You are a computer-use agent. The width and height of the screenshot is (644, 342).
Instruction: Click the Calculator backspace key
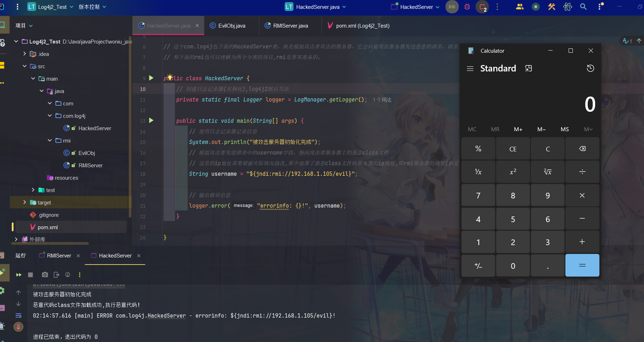coord(582,149)
